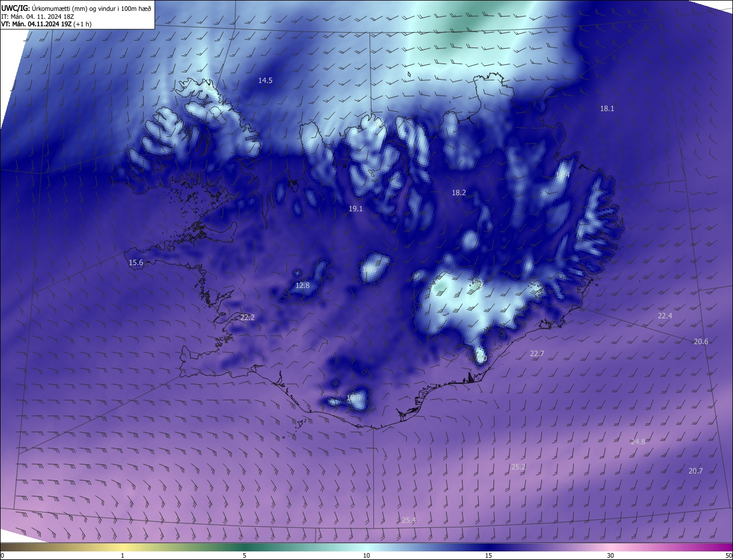Click the color scale label 1
The height and width of the screenshot is (560, 733).
point(123,555)
